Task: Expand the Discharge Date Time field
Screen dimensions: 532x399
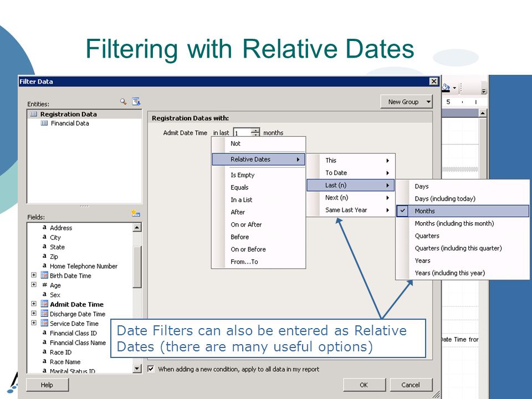Action: click(34, 313)
